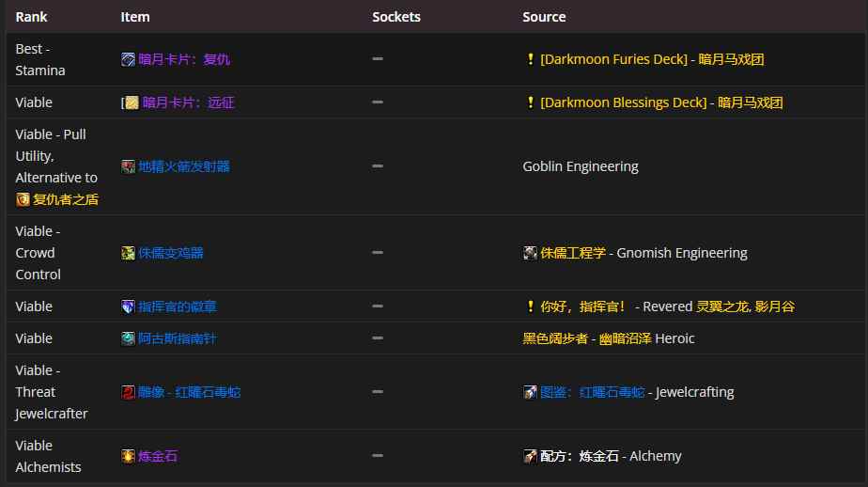Click the Rank column header
The image size is (868, 487).
pos(31,17)
